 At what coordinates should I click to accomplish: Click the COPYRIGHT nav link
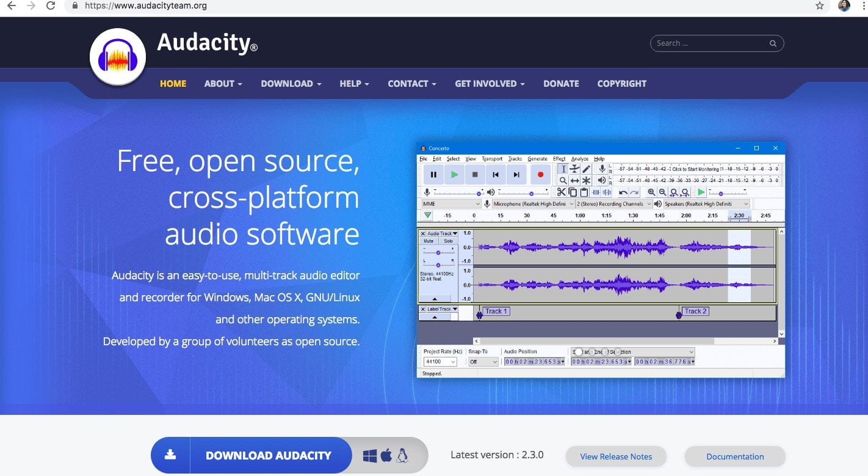[x=621, y=84]
